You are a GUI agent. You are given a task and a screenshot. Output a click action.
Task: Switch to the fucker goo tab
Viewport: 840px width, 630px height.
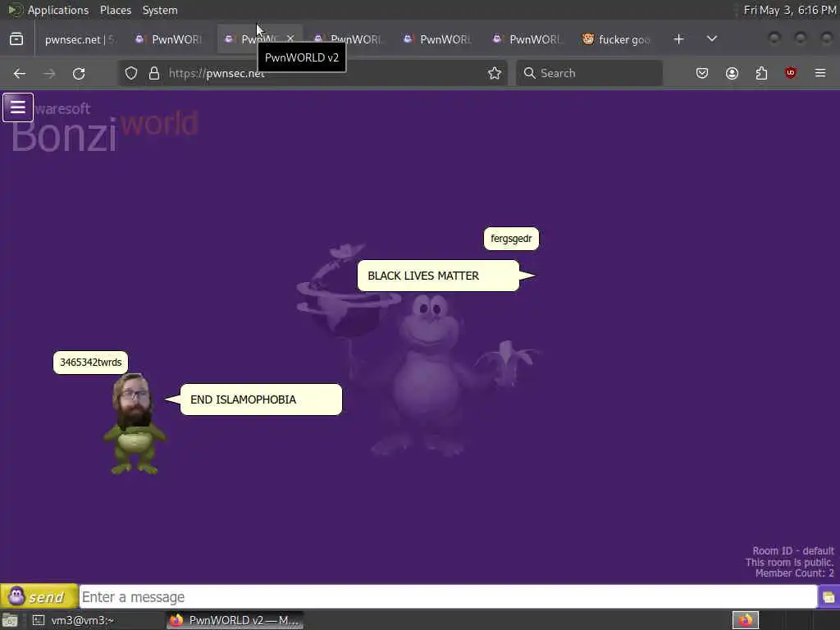[617, 39]
